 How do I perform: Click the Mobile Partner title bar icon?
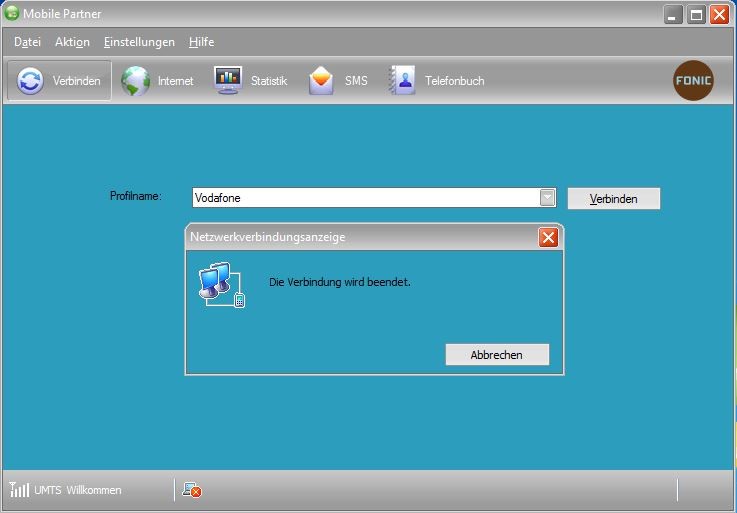(x=11, y=13)
